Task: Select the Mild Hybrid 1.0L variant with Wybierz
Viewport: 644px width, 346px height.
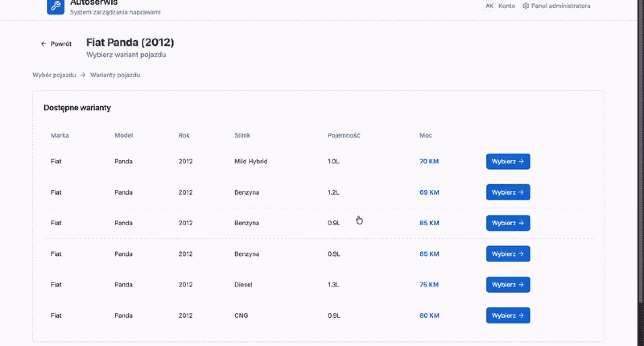Action: pos(508,161)
